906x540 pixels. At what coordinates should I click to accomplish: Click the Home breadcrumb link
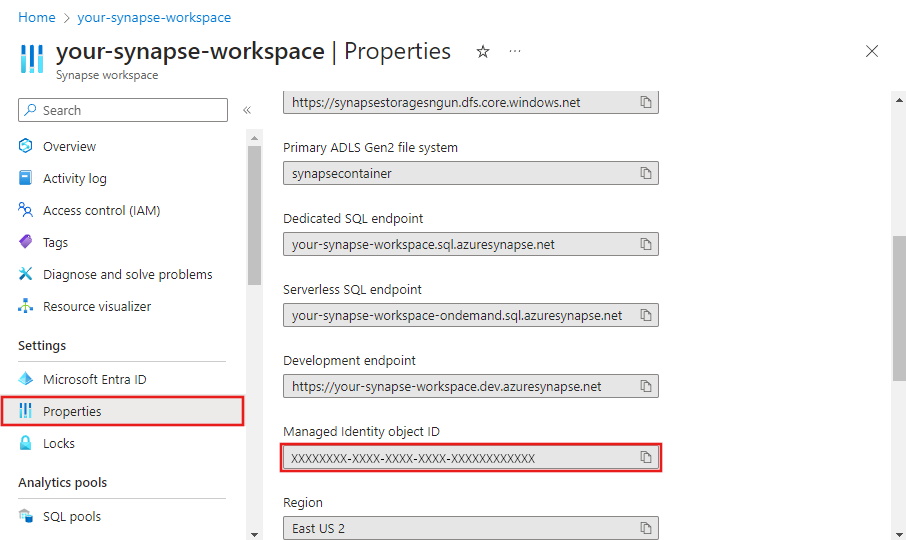[37, 18]
